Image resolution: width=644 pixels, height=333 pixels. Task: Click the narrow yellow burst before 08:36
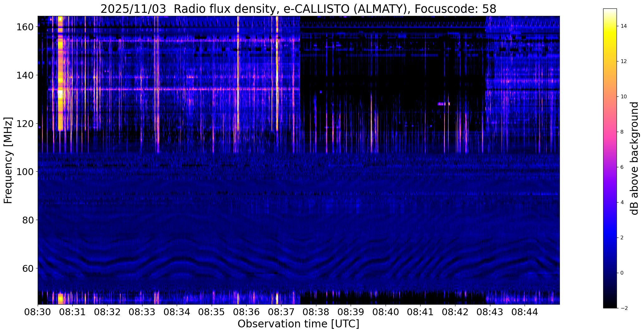(238, 74)
